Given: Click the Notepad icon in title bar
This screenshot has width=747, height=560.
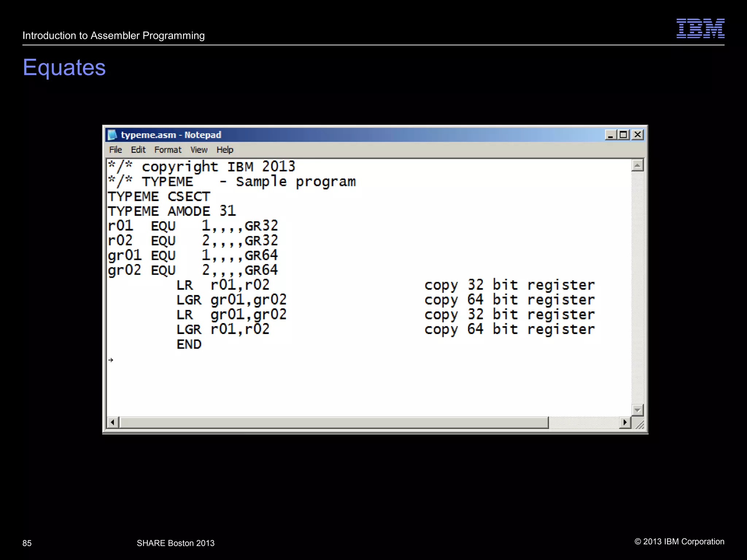Looking at the screenshot, I should tap(112, 135).
